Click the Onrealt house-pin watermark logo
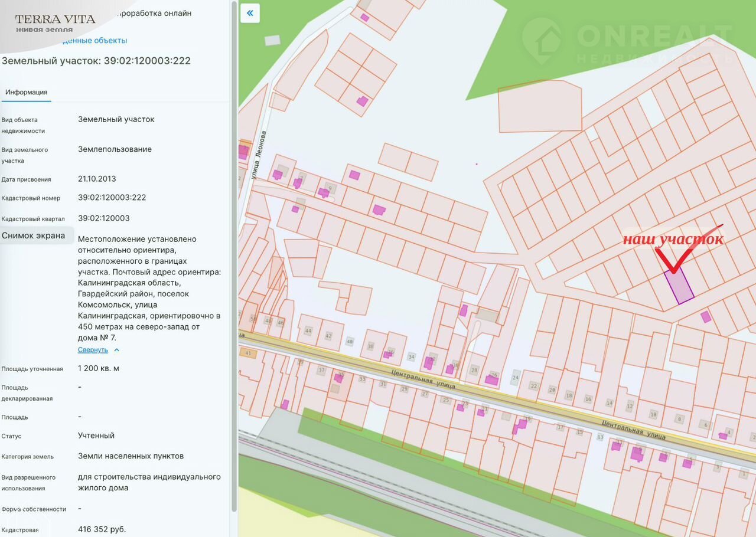 542,40
